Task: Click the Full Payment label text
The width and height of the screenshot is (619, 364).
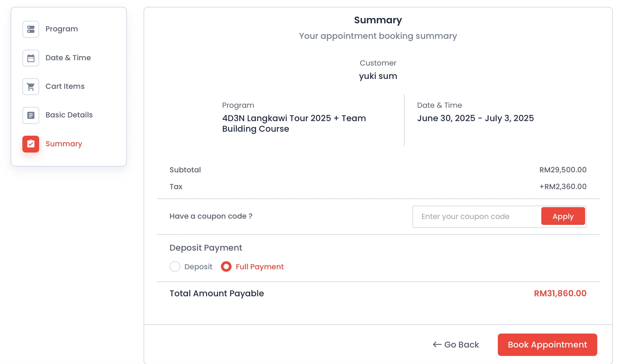Action: click(259, 267)
